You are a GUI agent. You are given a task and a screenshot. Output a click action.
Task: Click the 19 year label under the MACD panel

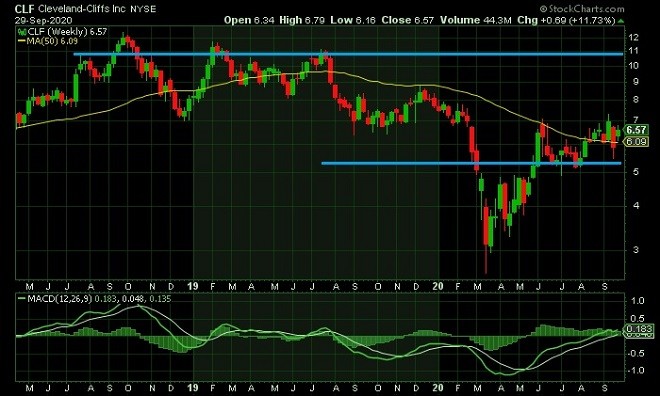(x=192, y=388)
